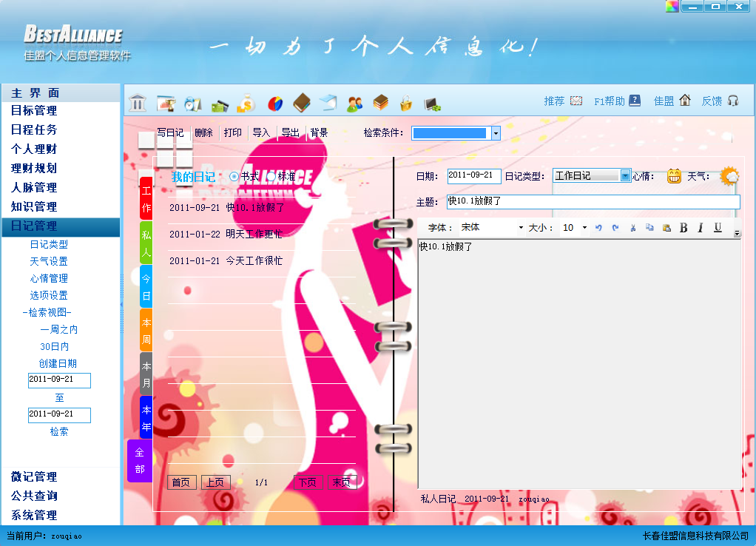The width and height of the screenshot is (756, 546).
Task: Expand the 日记类型 diary type dropdown
Action: (x=625, y=176)
